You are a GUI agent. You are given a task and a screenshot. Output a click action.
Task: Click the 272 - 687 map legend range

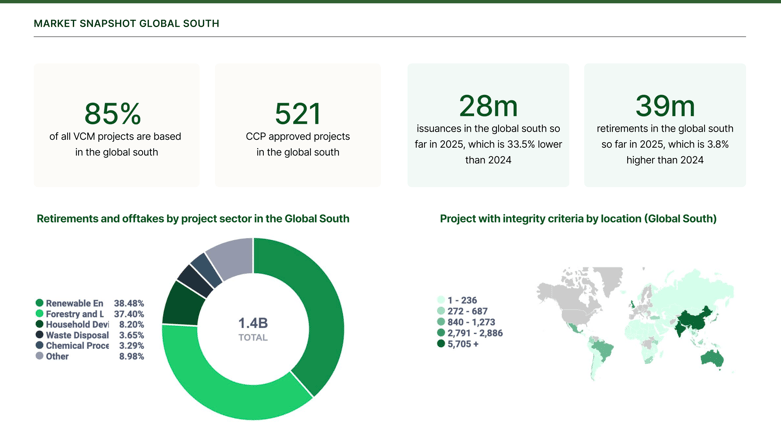pos(467,311)
